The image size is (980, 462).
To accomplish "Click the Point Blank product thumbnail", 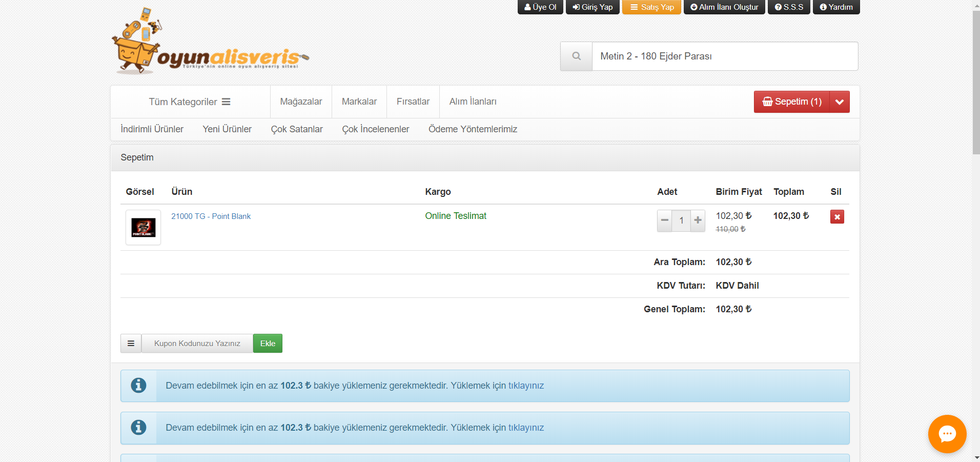I will click(143, 227).
